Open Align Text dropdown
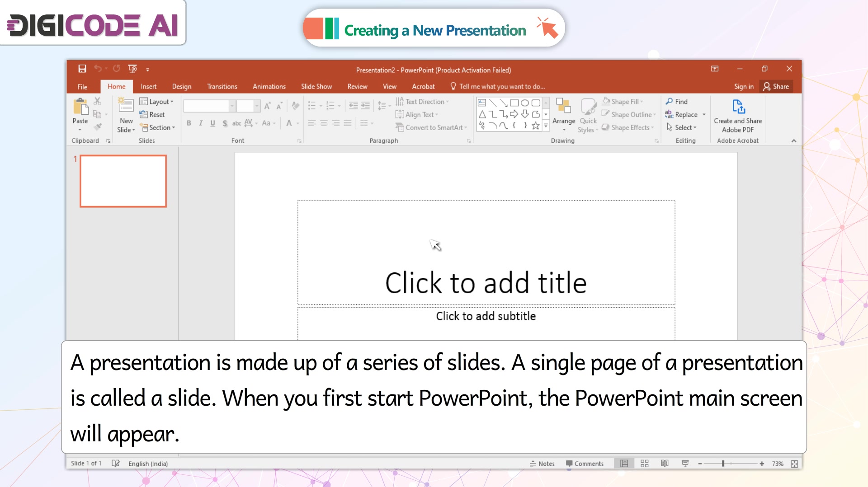868x487 pixels. pyautogui.click(x=417, y=115)
